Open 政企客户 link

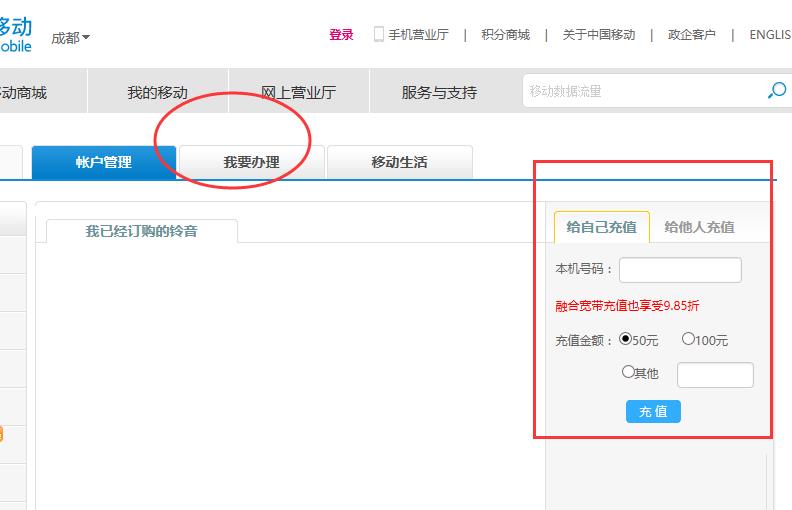pos(691,34)
